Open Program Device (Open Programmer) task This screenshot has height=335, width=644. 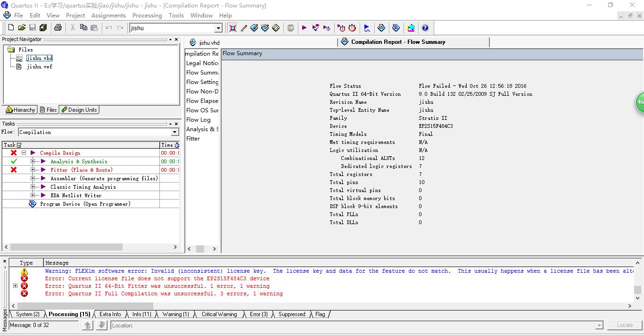pyautogui.click(x=85, y=204)
